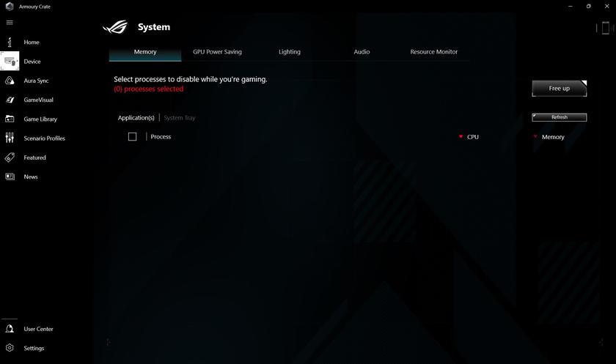Image resolution: width=616 pixels, height=364 pixels.
Task: Click the Free up button
Action: (x=559, y=89)
